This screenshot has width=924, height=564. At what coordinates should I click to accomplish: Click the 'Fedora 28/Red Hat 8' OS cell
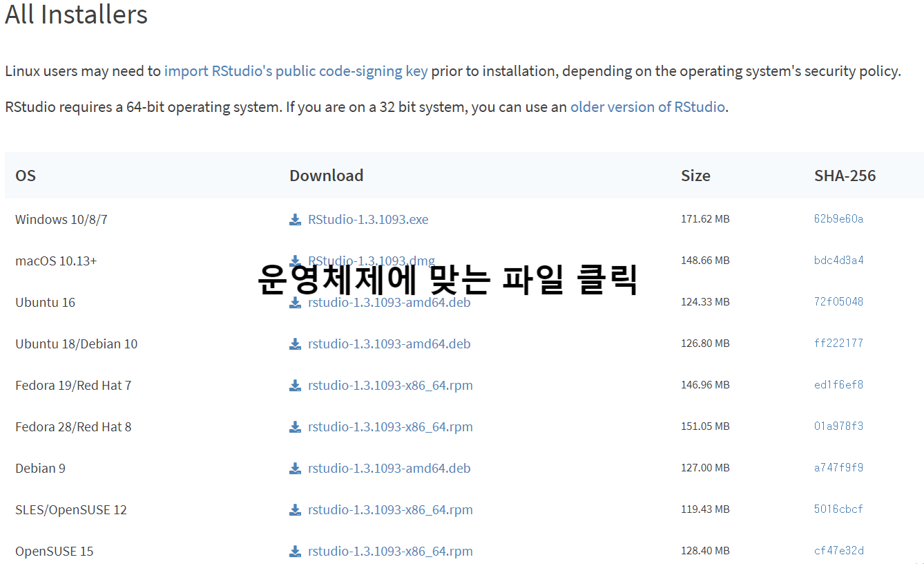pos(73,427)
